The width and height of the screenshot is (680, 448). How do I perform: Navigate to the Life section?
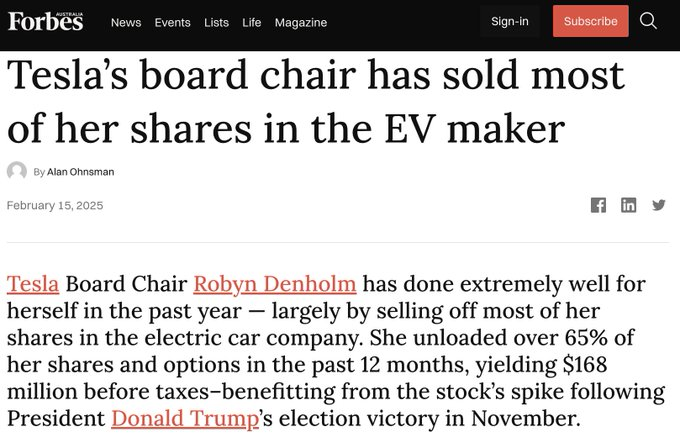pyautogui.click(x=252, y=22)
